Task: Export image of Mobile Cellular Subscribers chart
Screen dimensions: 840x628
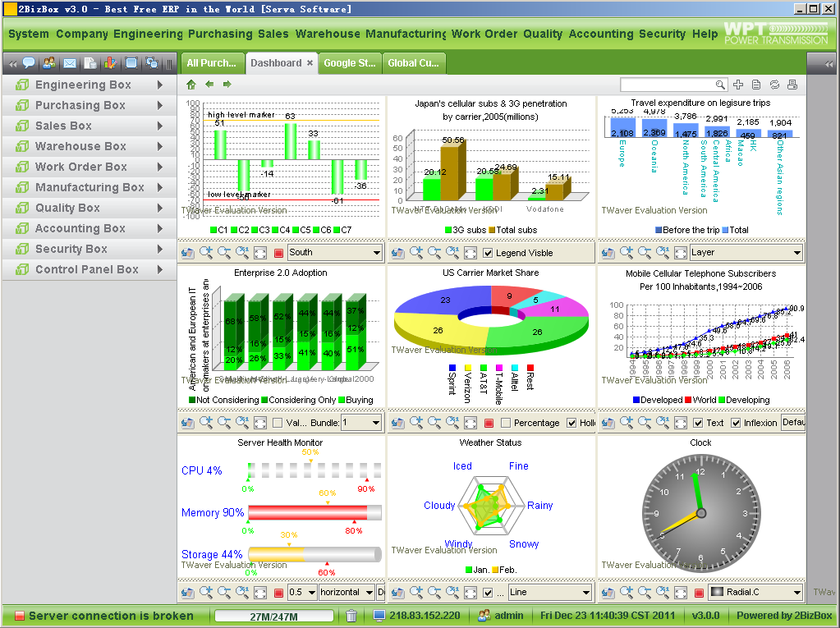Action: (x=608, y=423)
